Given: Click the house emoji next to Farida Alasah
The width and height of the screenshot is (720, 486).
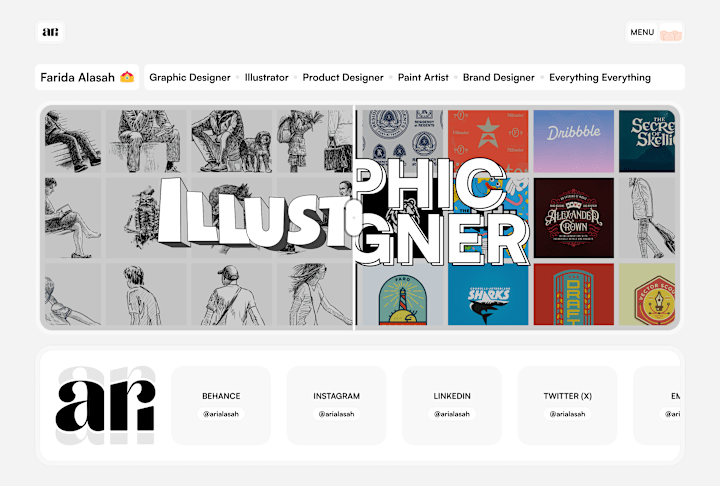Looking at the screenshot, I should point(127,77).
